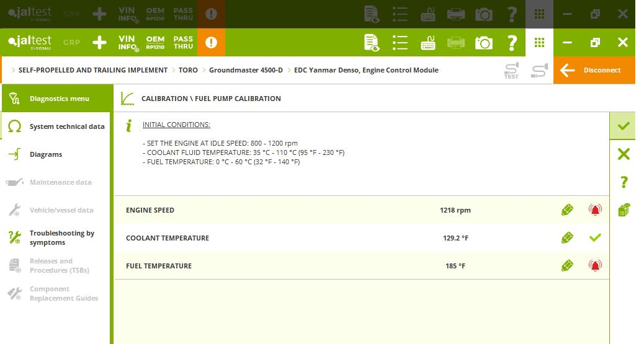This screenshot has height=344, width=644.
Task: Click the green check for Coolant Temperature
Action: tap(595, 238)
